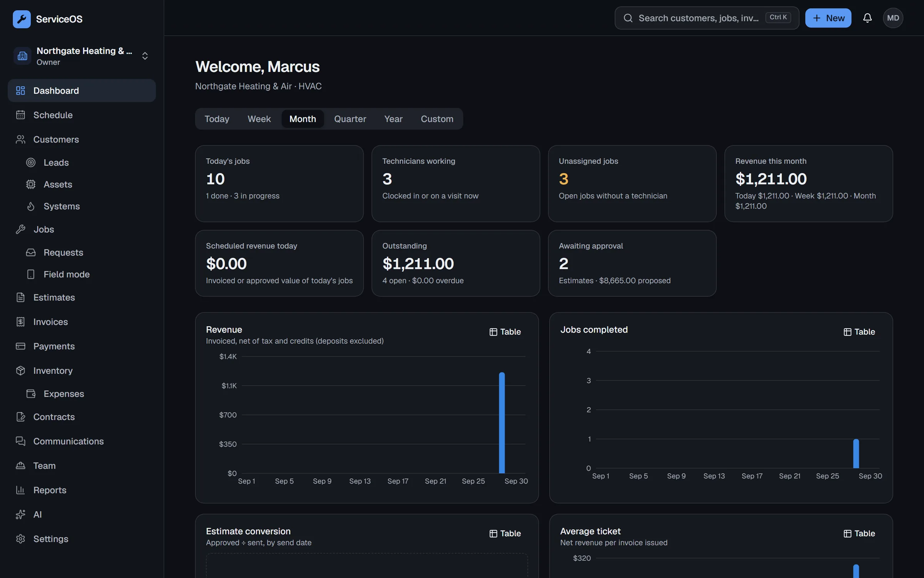
Task: Open the Unassigned jobs card
Action: tap(632, 183)
